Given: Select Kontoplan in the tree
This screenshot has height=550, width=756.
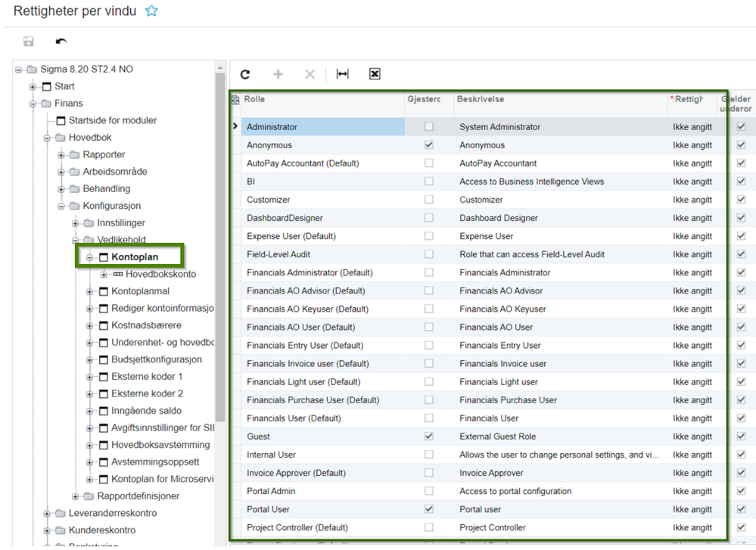Looking at the screenshot, I should click(135, 257).
